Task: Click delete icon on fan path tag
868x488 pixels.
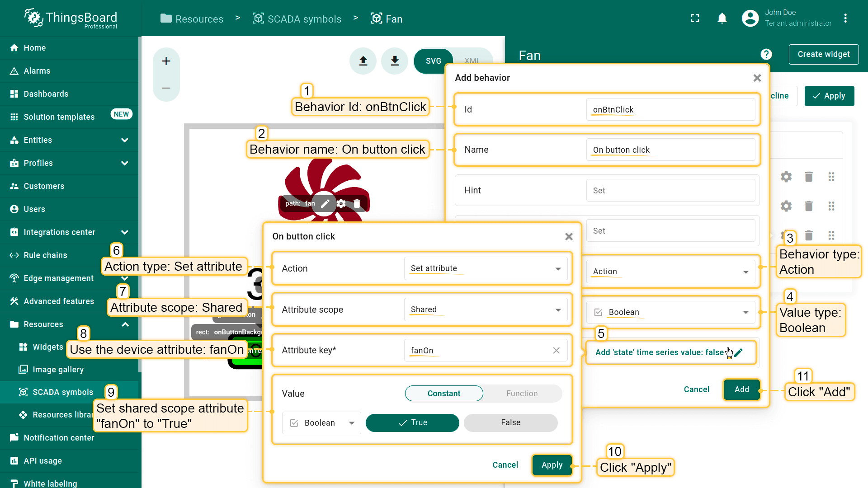Action: pos(357,204)
